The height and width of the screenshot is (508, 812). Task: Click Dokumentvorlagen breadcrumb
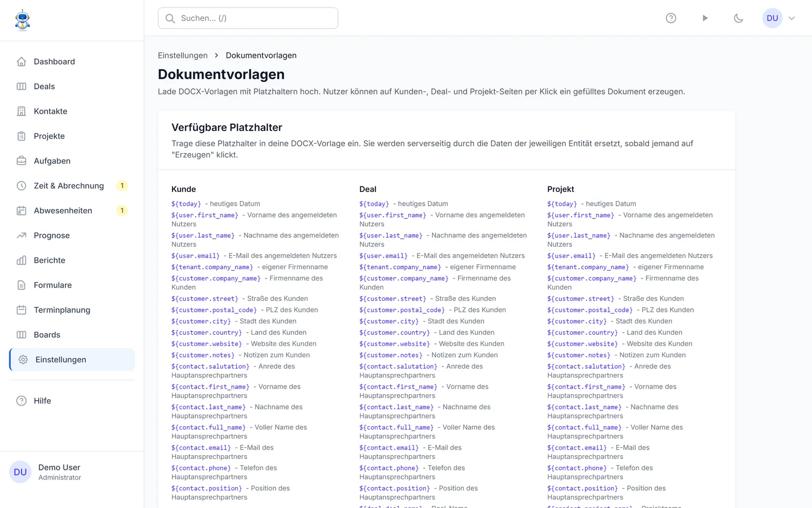[261, 55]
